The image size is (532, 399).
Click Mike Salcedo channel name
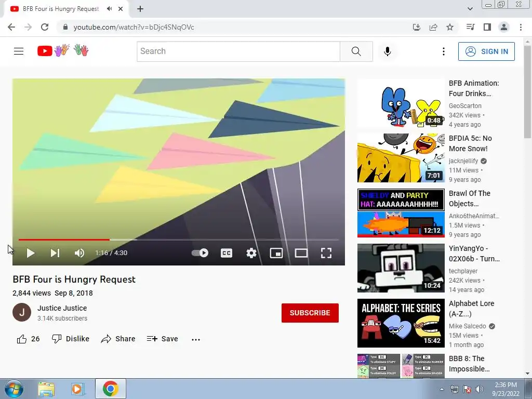click(467, 326)
